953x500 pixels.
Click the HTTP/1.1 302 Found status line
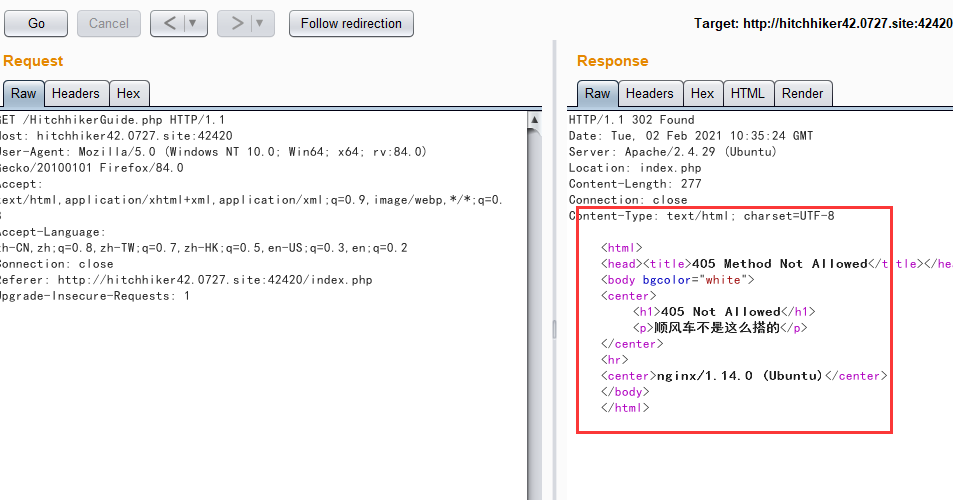(x=631, y=120)
